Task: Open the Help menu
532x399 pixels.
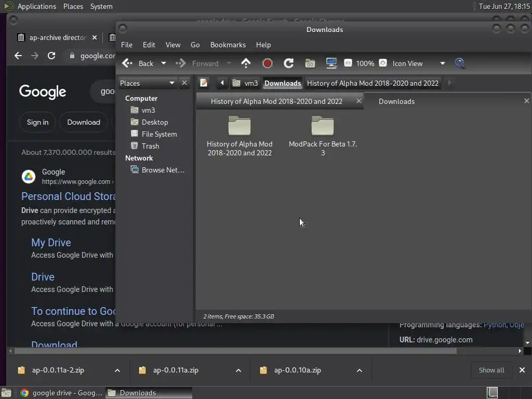Action: (x=263, y=45)
